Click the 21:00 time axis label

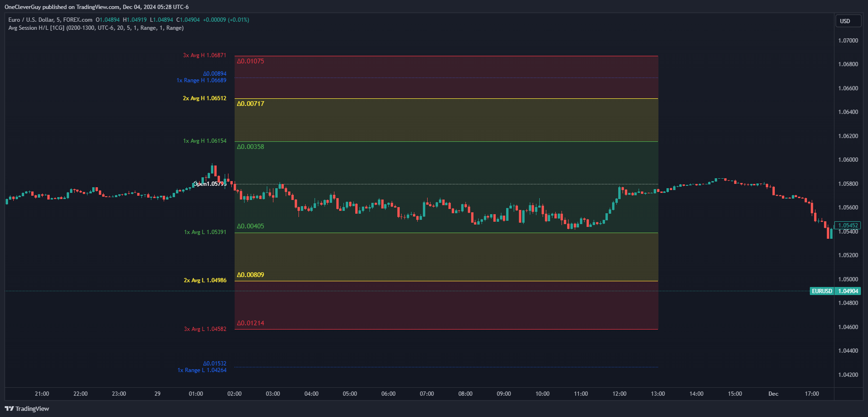coord(42,394)
